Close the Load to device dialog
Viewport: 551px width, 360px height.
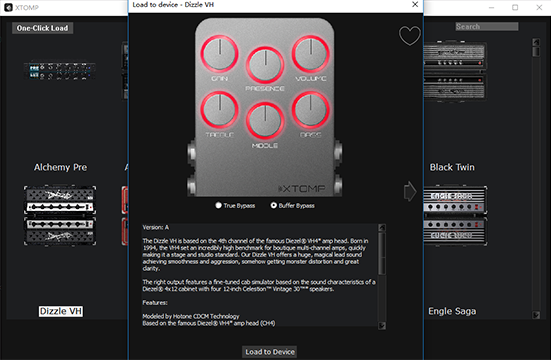pyautogui.click(x=415, y=5)
